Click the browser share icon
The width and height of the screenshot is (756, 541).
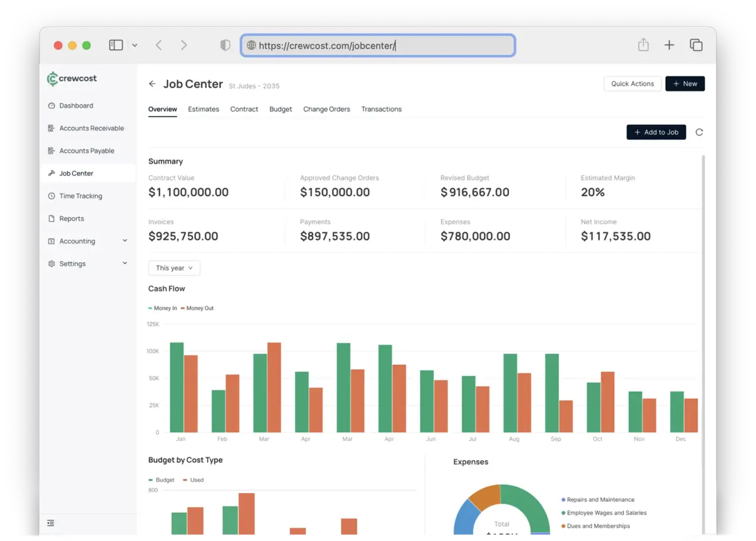point(643,45)
